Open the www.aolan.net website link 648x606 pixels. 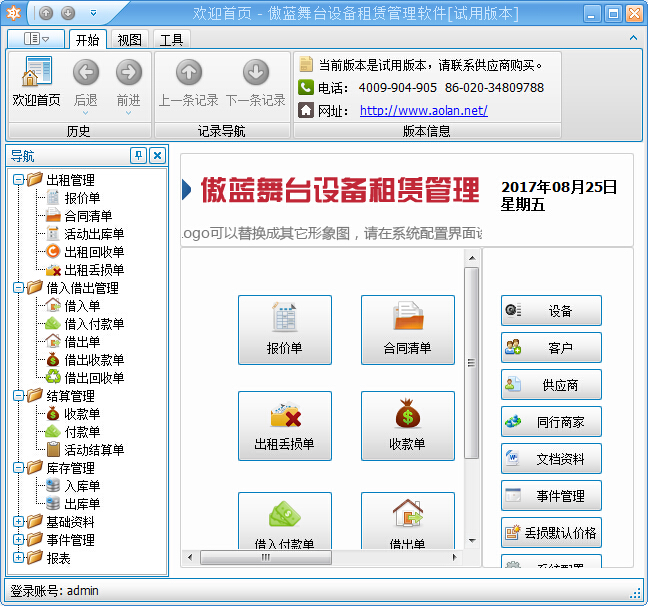(423, 110)
